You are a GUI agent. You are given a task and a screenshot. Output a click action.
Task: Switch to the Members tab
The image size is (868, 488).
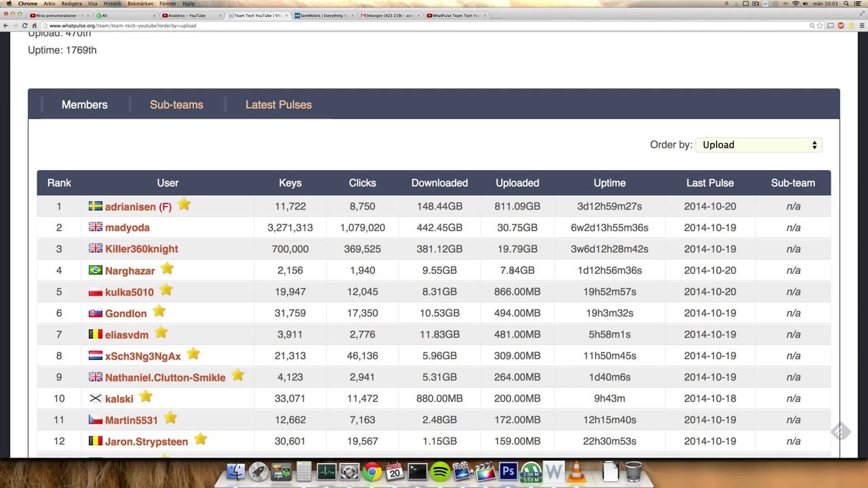85,104
